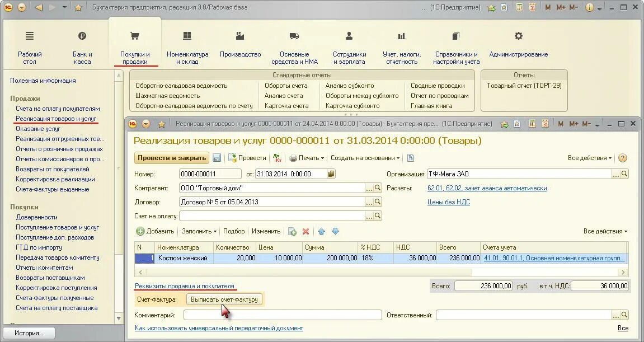644x342 pixels.
Task: Click the Номер field 0000-000011
Action: (210, 174)
